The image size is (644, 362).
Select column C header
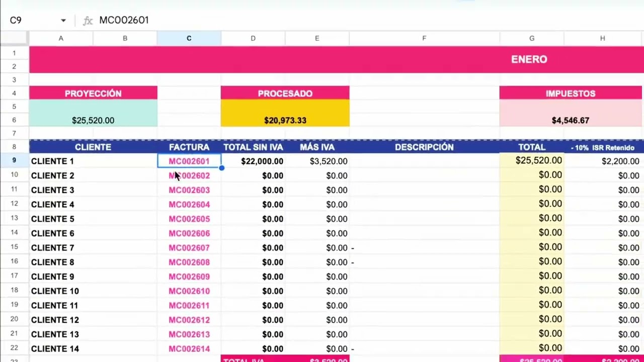pos(189,38)
